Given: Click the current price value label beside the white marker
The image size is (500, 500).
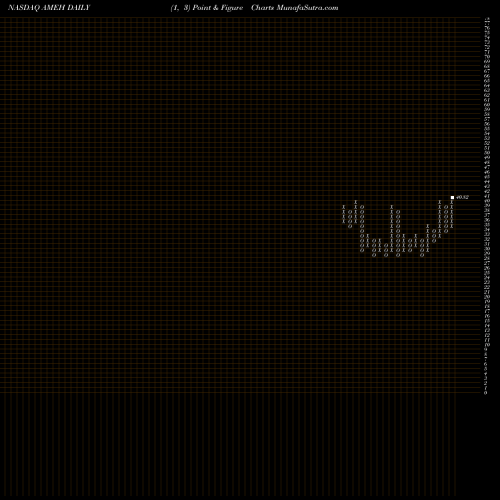Looking at the screenshot, I should point(462,197).
